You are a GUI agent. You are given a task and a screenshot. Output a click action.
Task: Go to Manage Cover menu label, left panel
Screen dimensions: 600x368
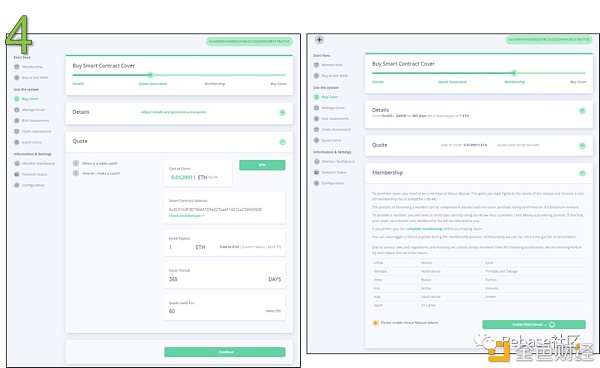[x=33, y=110]
